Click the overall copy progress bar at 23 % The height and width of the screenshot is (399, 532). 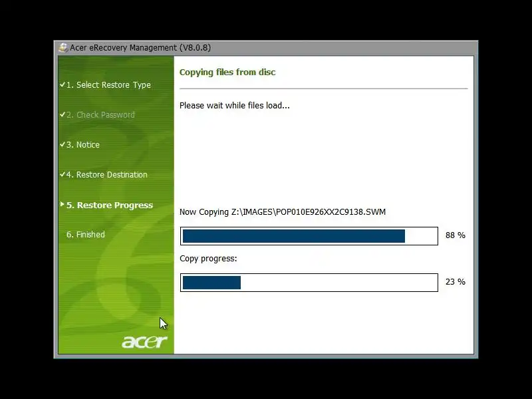pos(309,282)
